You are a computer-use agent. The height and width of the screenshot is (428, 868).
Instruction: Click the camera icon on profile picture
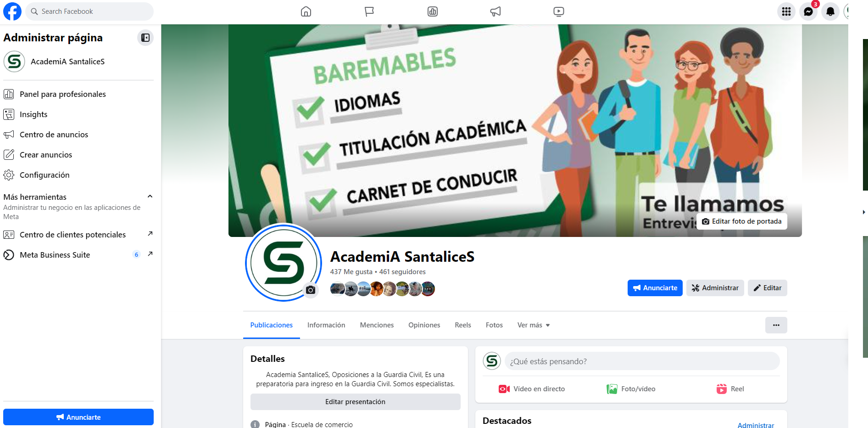click(x=311, y=290)
